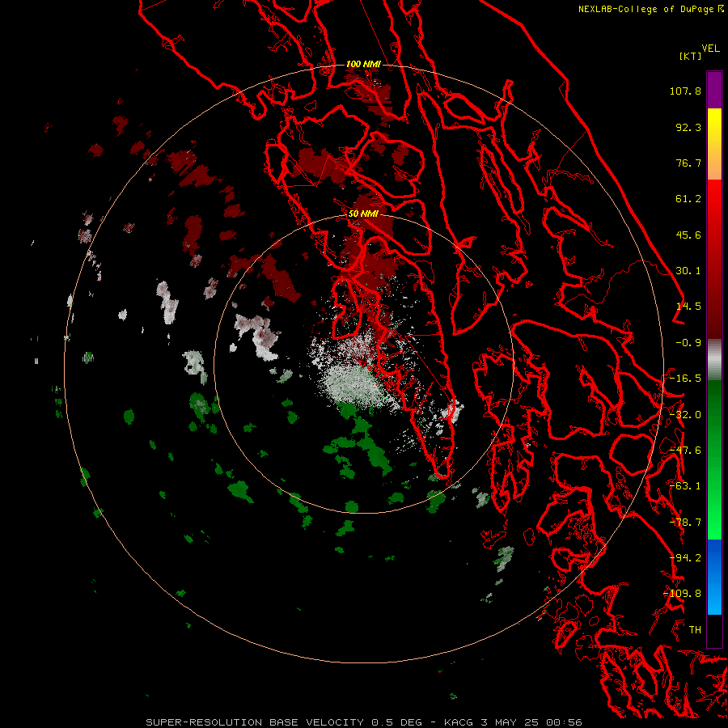Click the 100 NMI range ring label
This screenshot has width=728, height=728.
pyautogui.click(x=363, y=64)
